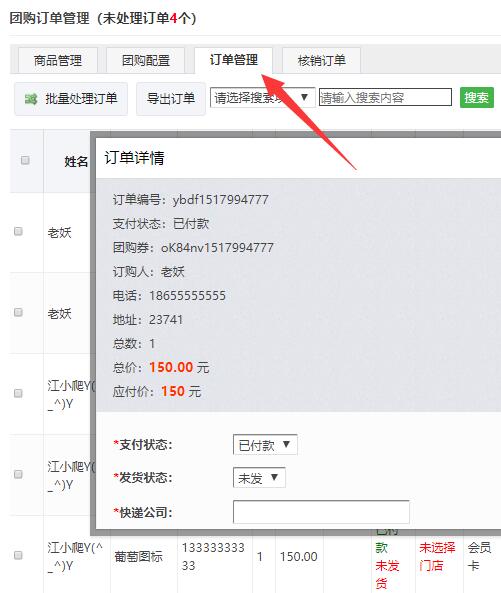Open the 请选择搜索项 search type dropdown
Screen dimensions: 501x593
click(263, 98)
